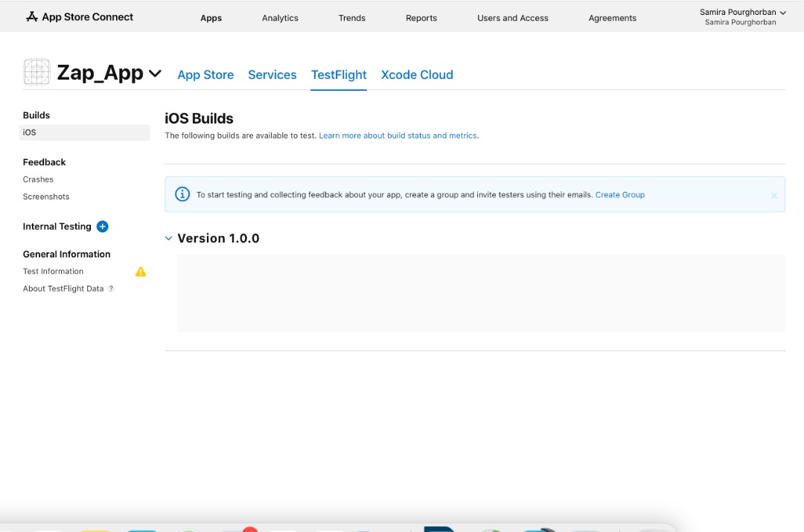The image size is (804, 532).
Task: Open Crashes under Feedback
Action: click(x=38, y=179)
